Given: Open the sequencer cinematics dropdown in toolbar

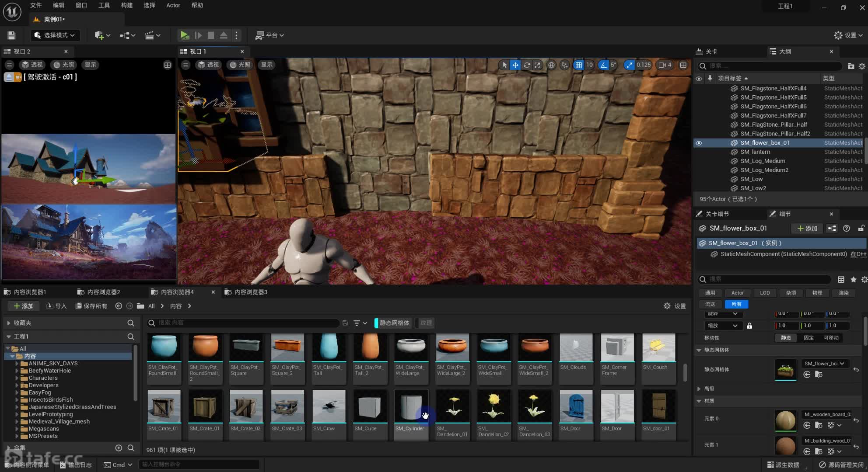Looking at the screenshot, I should (153, 35).
